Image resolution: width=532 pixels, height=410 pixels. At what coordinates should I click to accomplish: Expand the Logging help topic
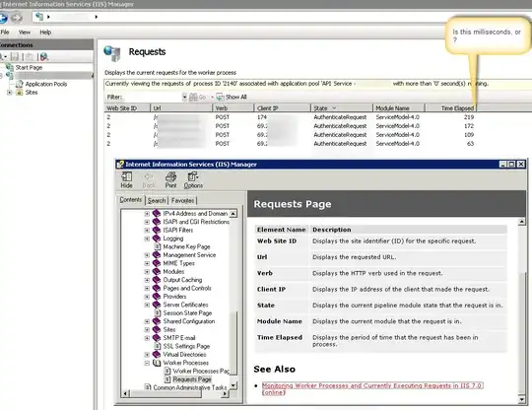pyautogui.click(x=147, y=239)
